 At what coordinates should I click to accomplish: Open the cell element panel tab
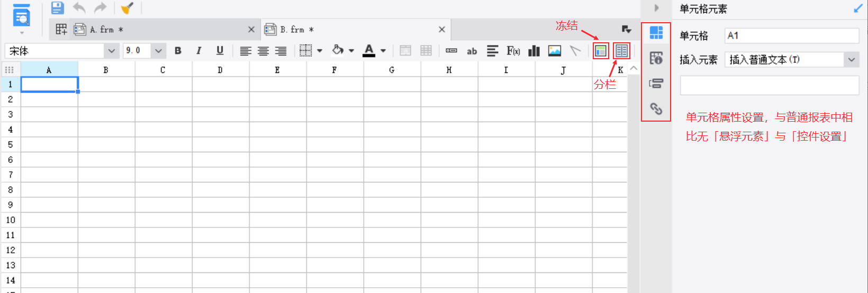click(656, 33)
